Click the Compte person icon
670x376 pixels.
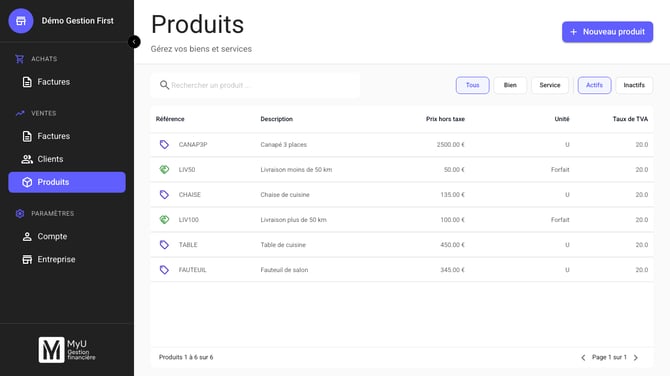tap(27, 236)
